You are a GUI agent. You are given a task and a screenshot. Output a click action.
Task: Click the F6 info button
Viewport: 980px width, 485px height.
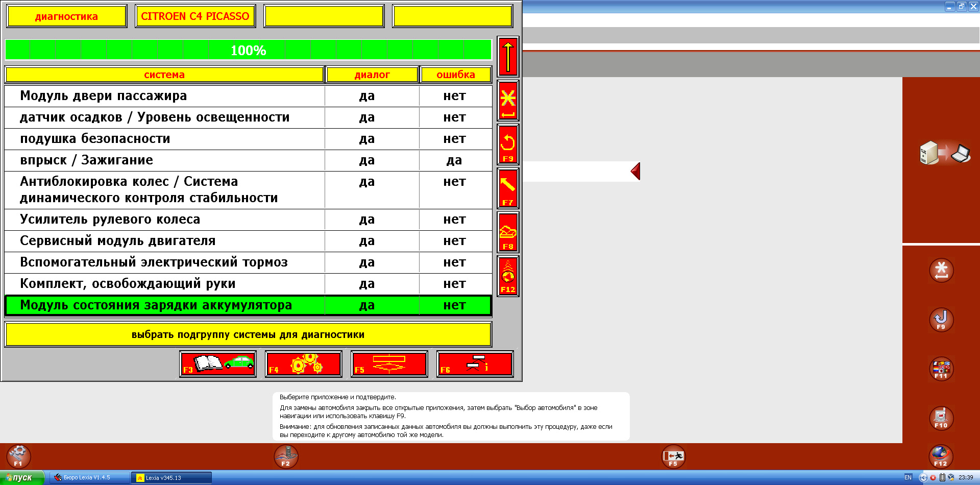point(475,364)
